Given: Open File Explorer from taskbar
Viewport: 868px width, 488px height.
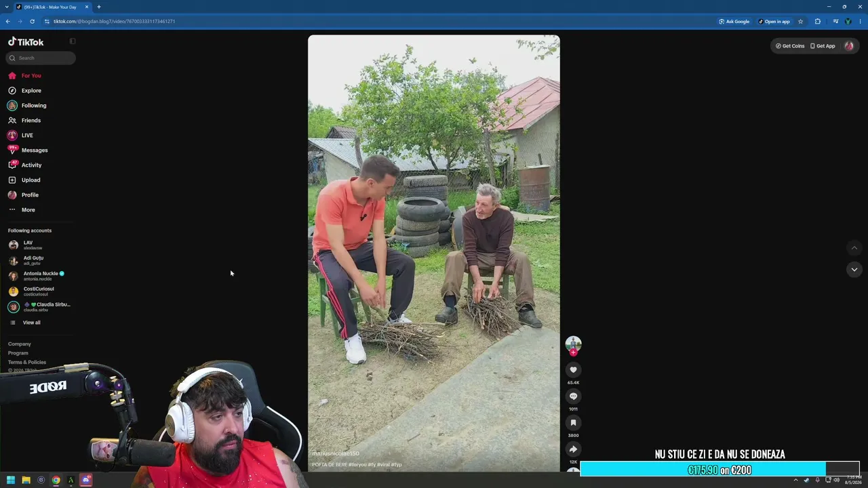Looking at the screenshot, I should [26, 480].
